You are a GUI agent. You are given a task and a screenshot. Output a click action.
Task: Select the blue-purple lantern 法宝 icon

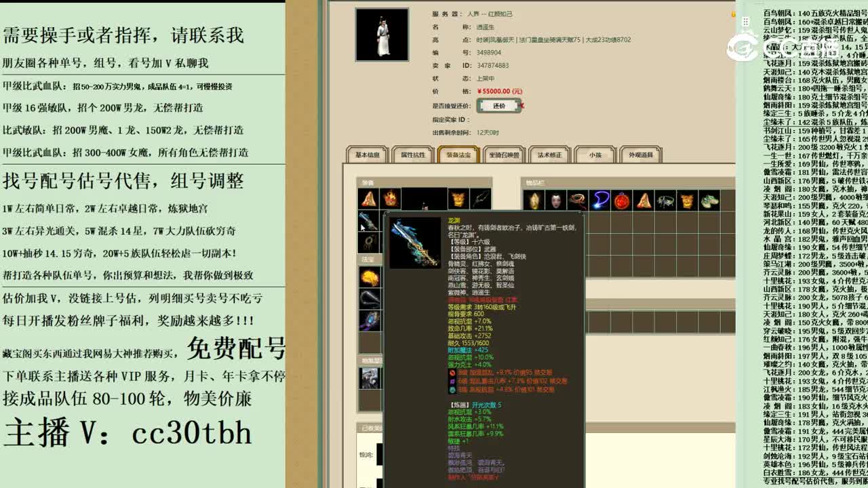pyautogui.click(x=370, y=321)
